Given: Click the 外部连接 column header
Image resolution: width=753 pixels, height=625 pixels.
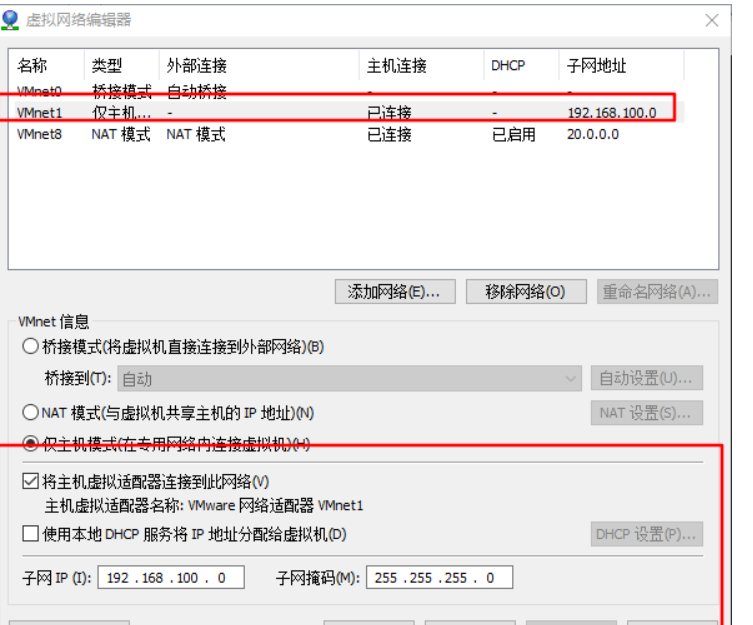Looking at the screenshot, I should (x=259, y=65).
